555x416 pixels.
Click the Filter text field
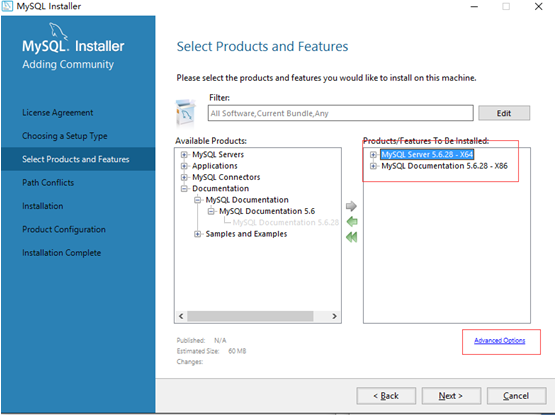[341, 113]
